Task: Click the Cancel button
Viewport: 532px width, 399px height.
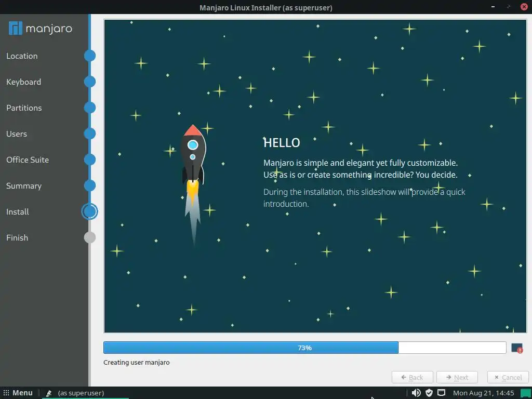Action: coord(508,377)
